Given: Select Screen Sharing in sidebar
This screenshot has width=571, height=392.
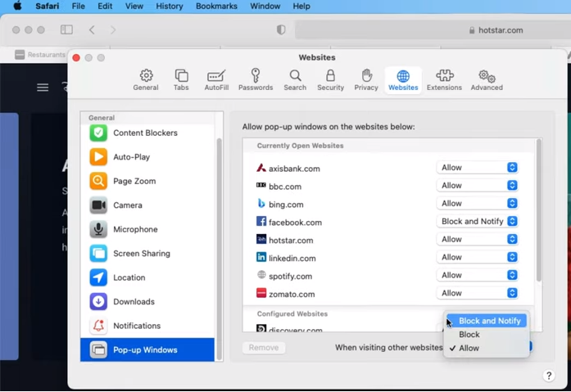Looking at the screenshot, I should [147, 254].
